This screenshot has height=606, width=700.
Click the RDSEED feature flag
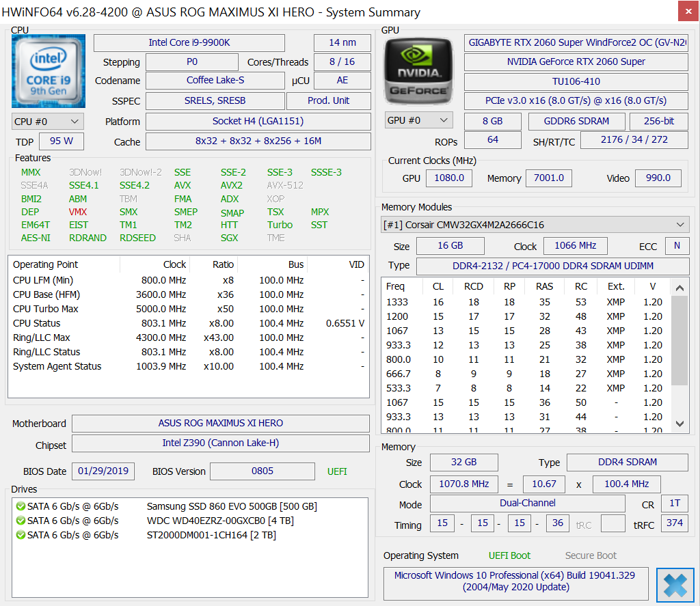[137, 238]
